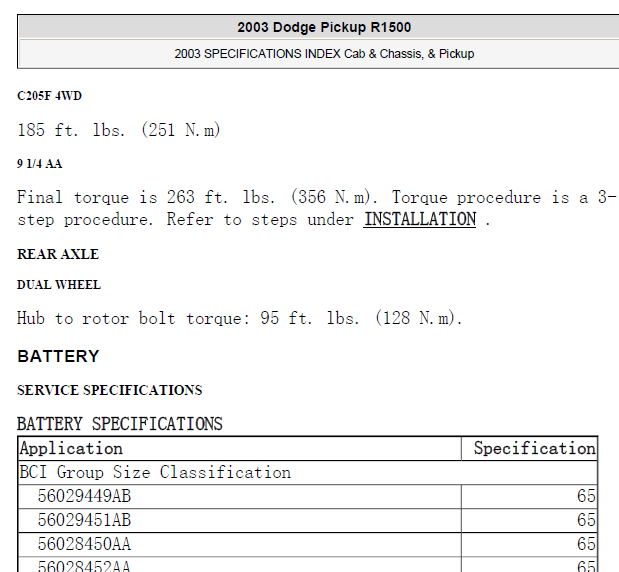Click part number 56028452AA cell
The width and height of the screenshot is (619, 572).
[240, 565]
